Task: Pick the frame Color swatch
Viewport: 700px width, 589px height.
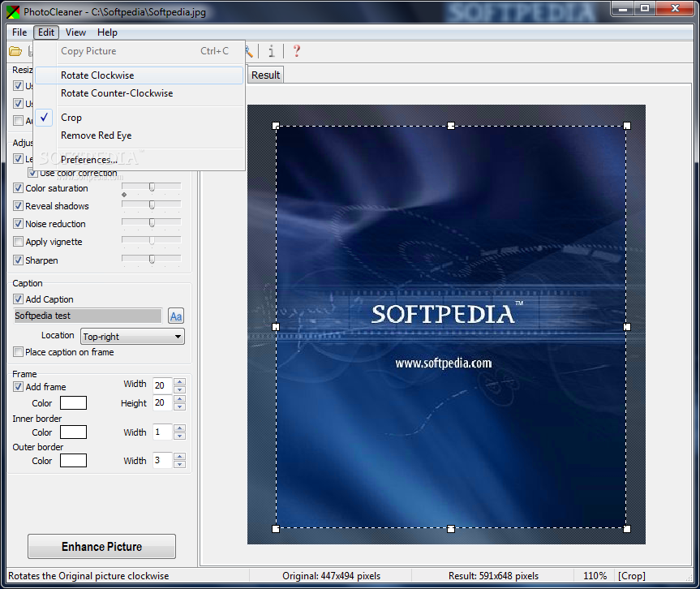Action: 73,402
